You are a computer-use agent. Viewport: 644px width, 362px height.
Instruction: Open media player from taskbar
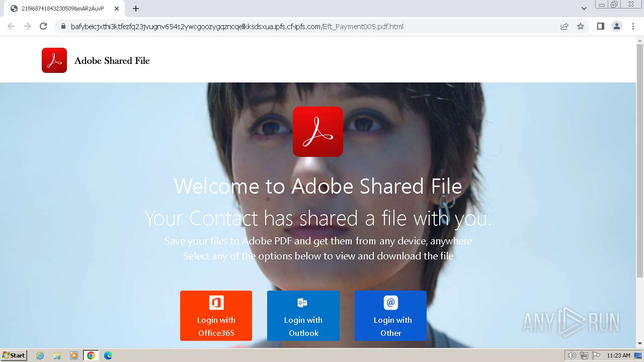tap(74, 355)
